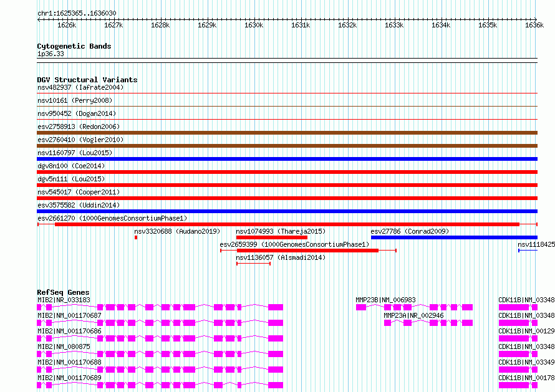The width and height of the screenshot is (555, 392).
Task: Open the DGV Structural Variants track title
Action: (87, 80)
